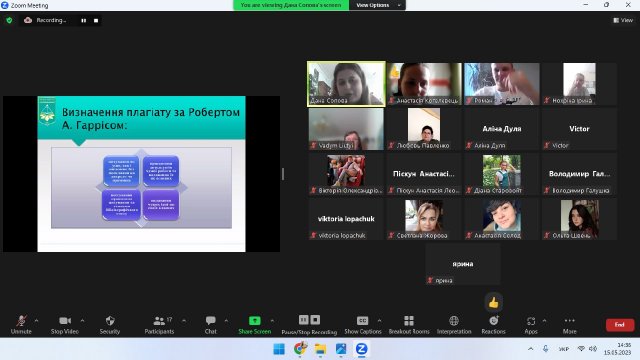The height and width of the screenshot is (360, 640).
Task: Open the Chat panel
Action: point(211,325)
